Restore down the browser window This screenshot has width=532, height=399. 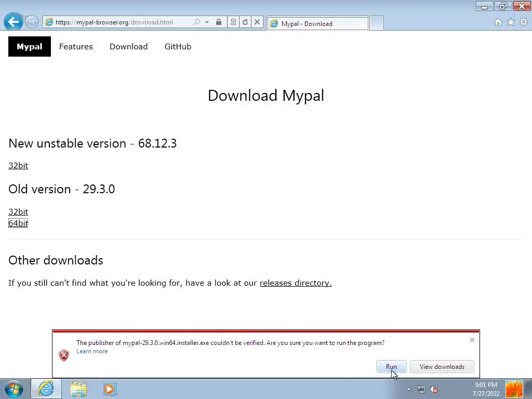(x=503, y=6)
